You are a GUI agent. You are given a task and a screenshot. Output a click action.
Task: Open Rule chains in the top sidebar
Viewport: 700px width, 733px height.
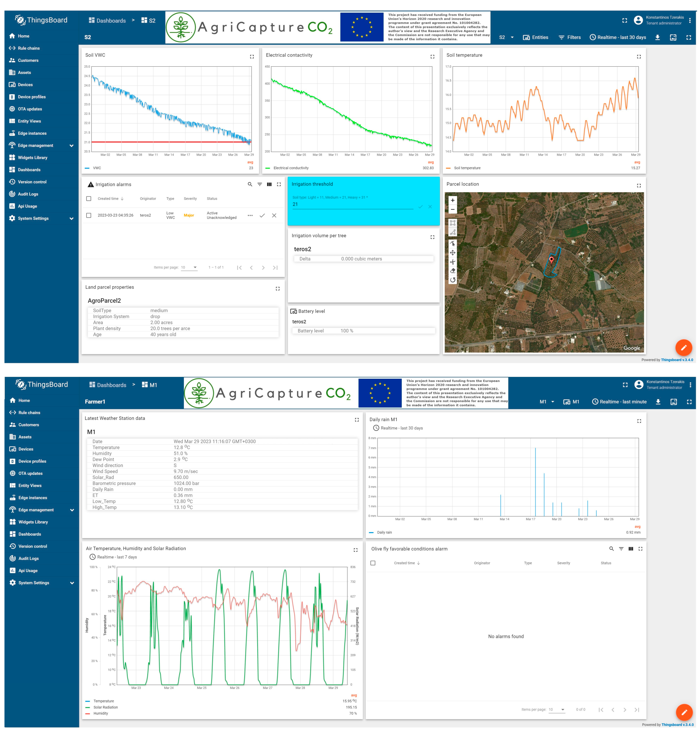coord(29,48)
